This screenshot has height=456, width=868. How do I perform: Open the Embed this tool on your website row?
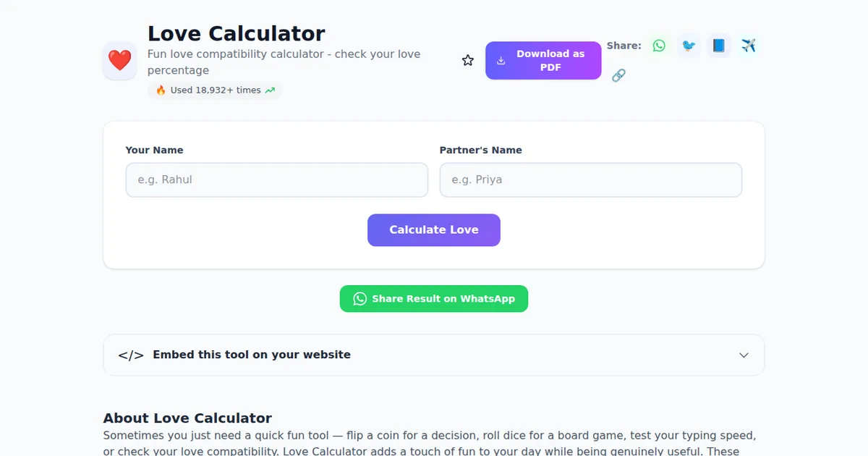(x=251, y=355)
